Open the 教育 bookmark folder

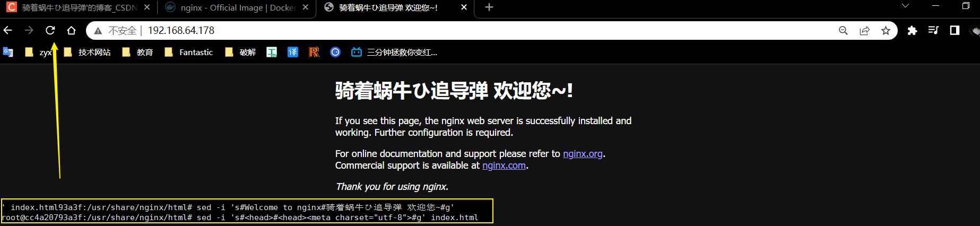coord(137,52)
